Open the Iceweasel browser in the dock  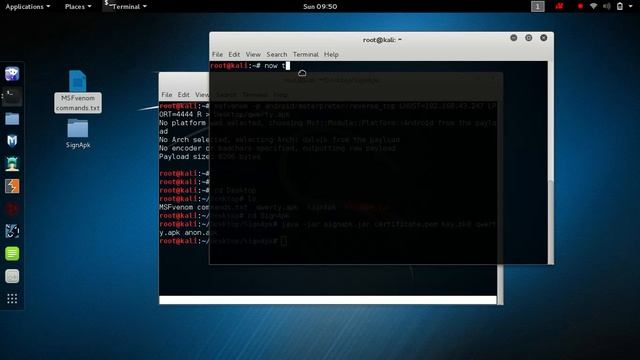tap(12, 74)
